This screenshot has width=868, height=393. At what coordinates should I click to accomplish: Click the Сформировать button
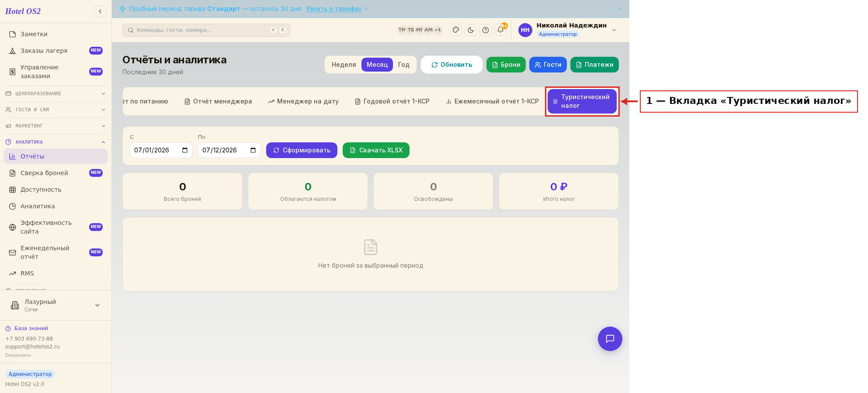click(302, 150)
